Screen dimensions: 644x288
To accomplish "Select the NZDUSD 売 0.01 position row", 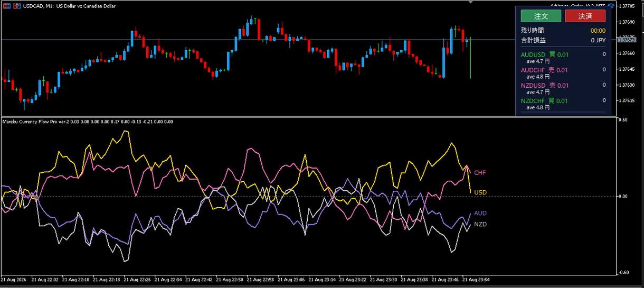I will click(x=563, y=88).
